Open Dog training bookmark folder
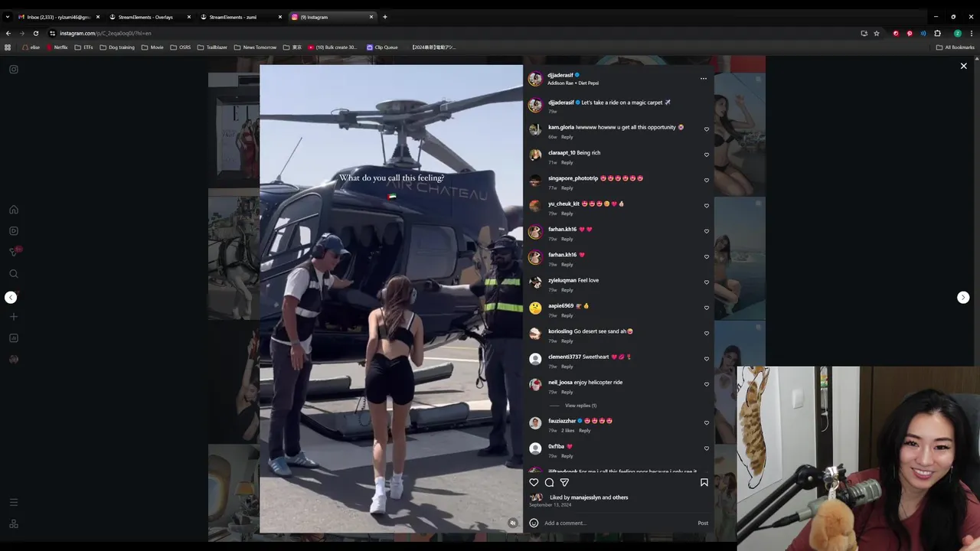Screen dimensions: 980x551 click(117, 47)
